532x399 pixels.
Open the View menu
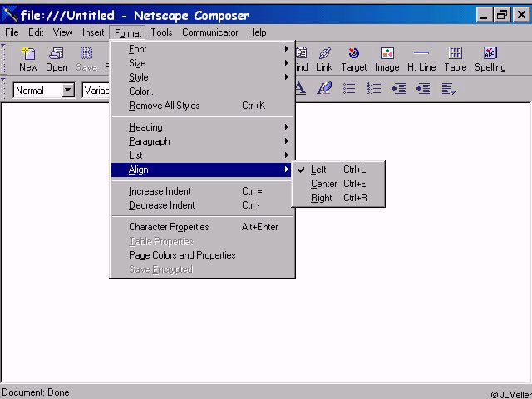(x=62, y=32)
